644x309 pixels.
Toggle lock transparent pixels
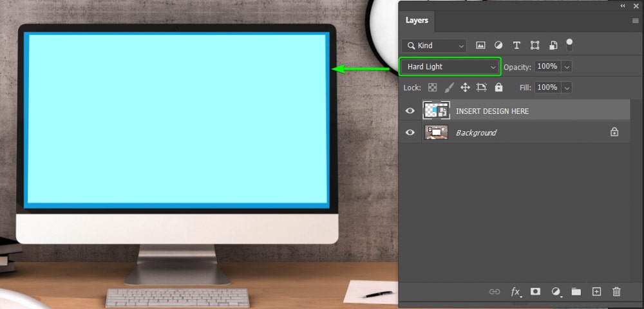pyautogui.click(x=433, y=88)
